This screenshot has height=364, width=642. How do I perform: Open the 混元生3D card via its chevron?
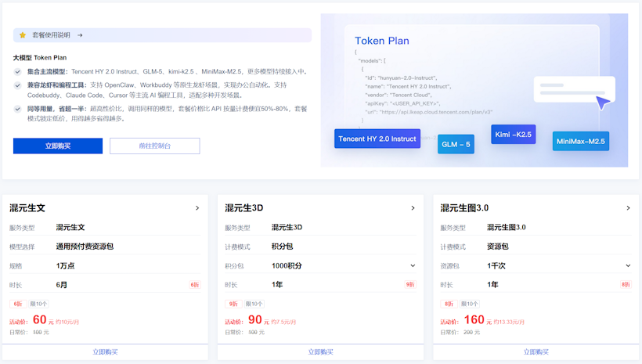tap(413, 208)
